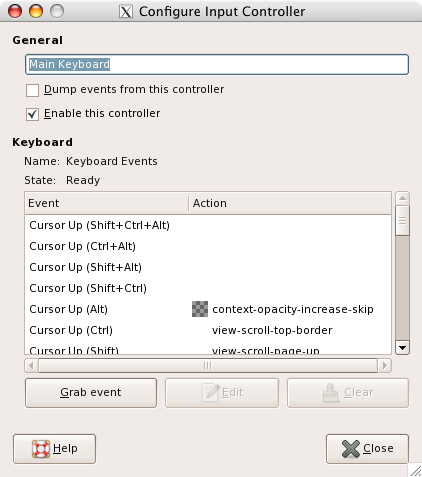Click the vertical scrollbar down arrow
The width and height of the screenshot is (422, 477).
click(x=402, y=348)
